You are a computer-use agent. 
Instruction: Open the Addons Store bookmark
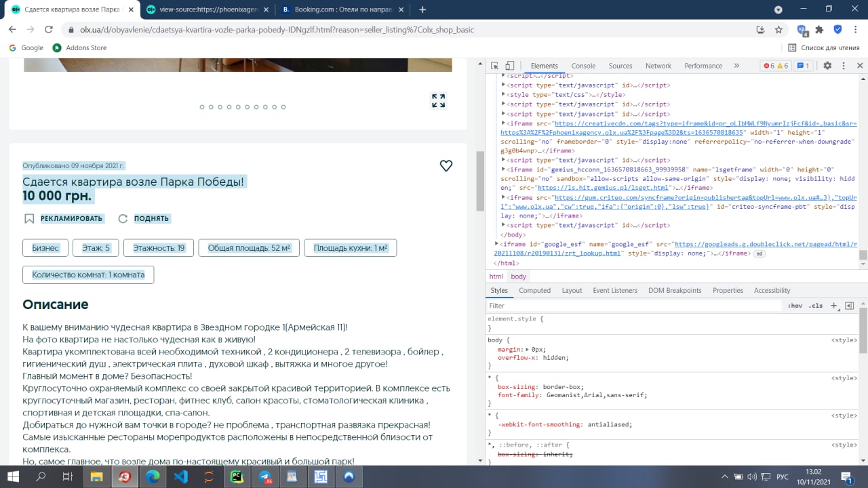pos(79,47)
